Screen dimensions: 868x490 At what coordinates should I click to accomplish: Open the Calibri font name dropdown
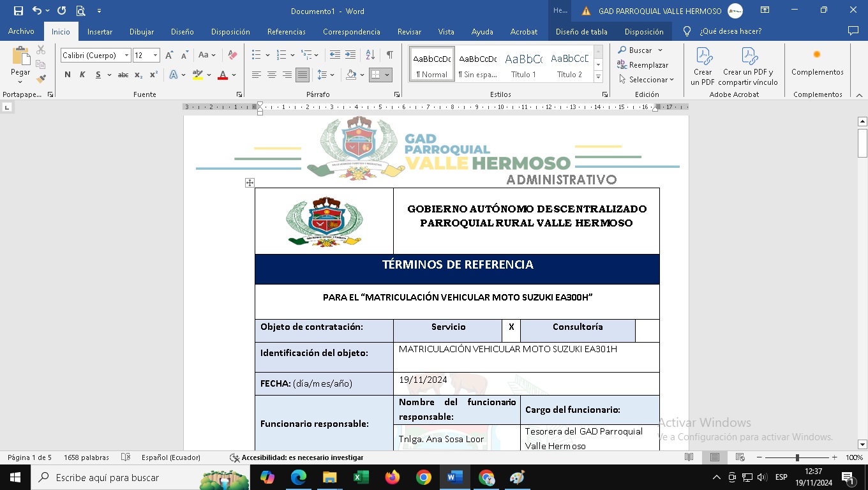coord(127,56)
